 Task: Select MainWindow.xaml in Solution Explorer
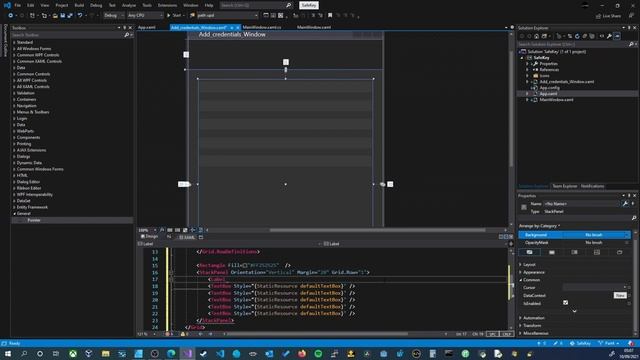(556, 100)
